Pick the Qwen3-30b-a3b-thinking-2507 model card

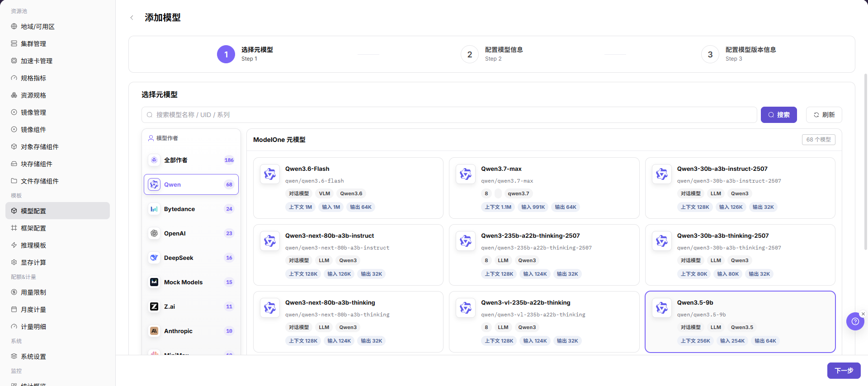740,255
